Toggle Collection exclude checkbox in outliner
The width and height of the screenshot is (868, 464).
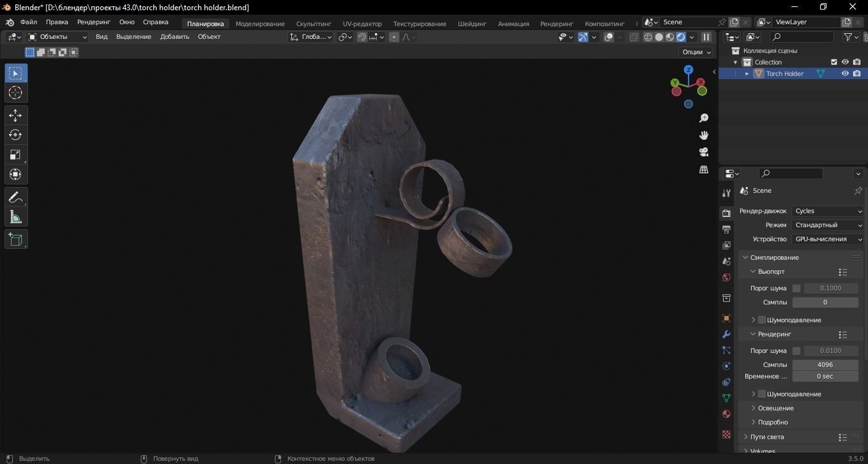pos(834,62)
